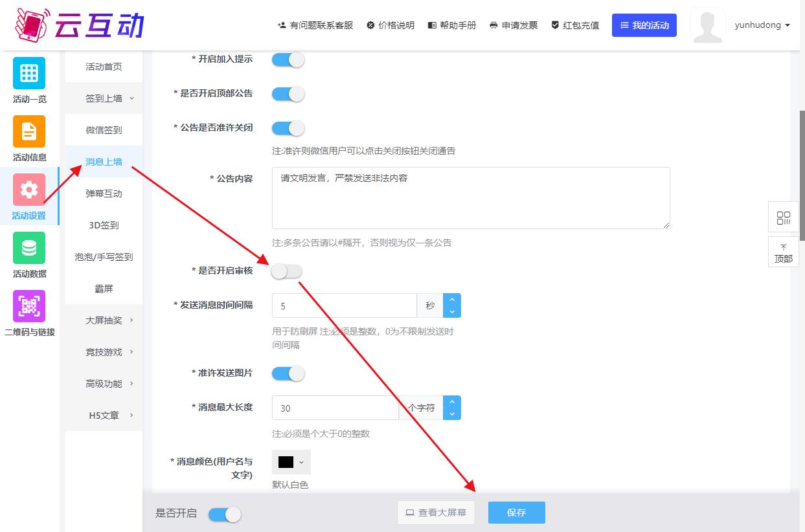Select the 活动设置 gear icon

click(29, 190)
